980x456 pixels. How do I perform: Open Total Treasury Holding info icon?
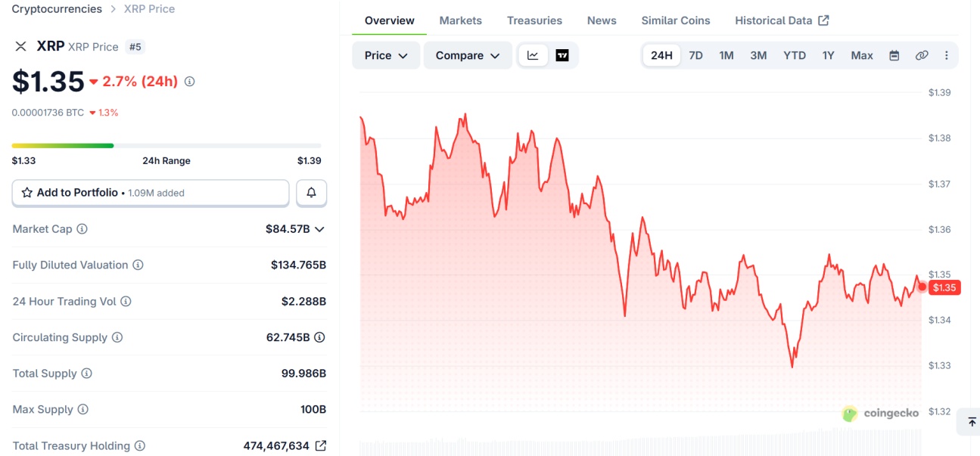[139, 446]
